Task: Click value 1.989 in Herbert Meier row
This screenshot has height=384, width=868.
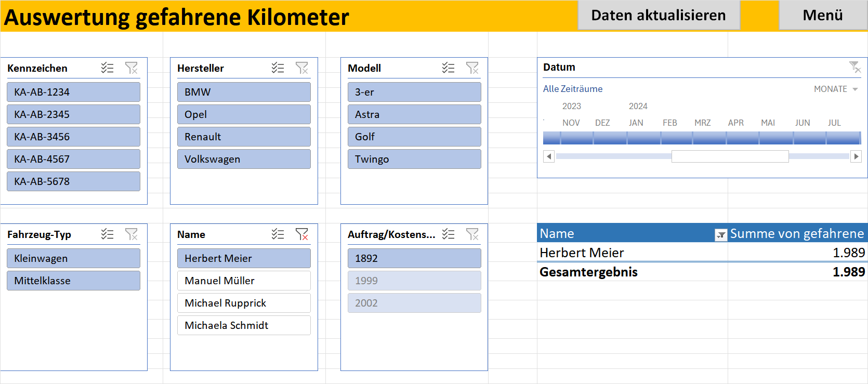Action: pos(849,253)
